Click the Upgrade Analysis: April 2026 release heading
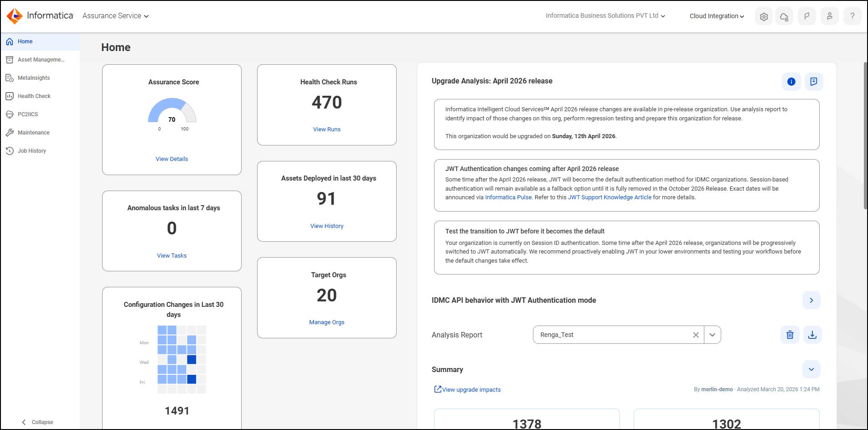 coord(492,81)
